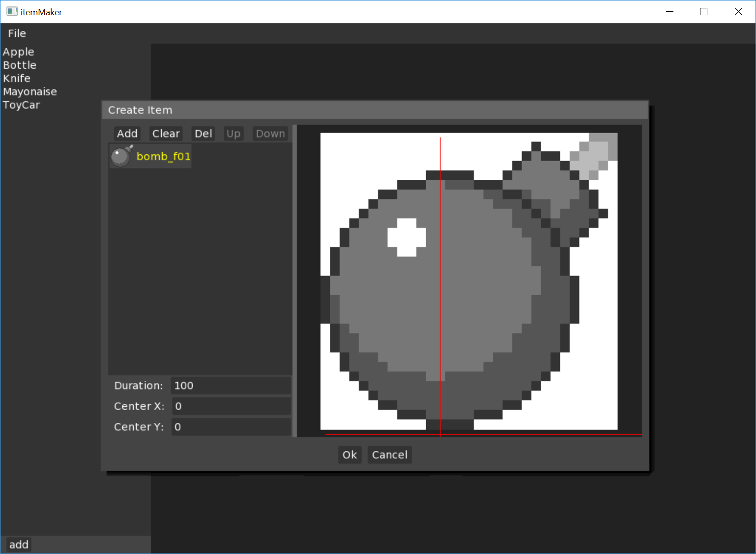
Task: Focus the Center Y input field
Action: coord(231,427)
